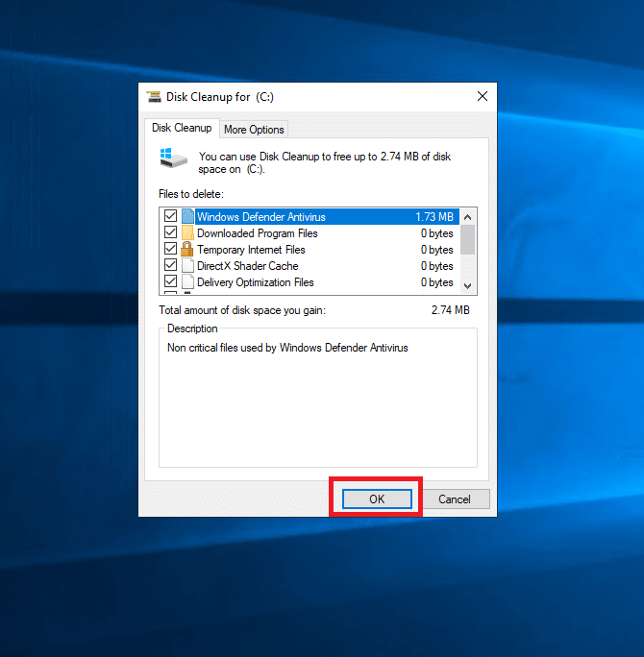The width and height of the screenshot is (644, 657).
Task: Click the 'Non critical files' description text
Action: pyautogui.click(x=287, y=348)
